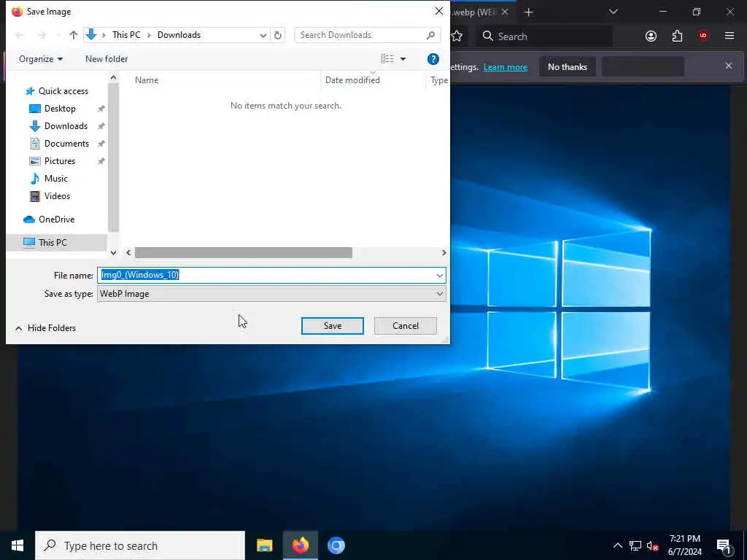The image size is (747, 560).
Task: Sort by the Name column header
Action: click(146, 80)
